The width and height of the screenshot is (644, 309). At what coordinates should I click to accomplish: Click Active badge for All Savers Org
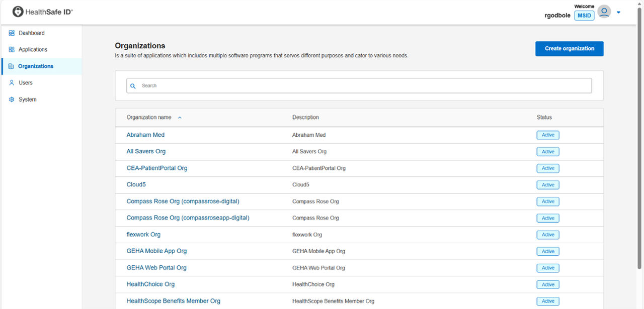[548, 152]
